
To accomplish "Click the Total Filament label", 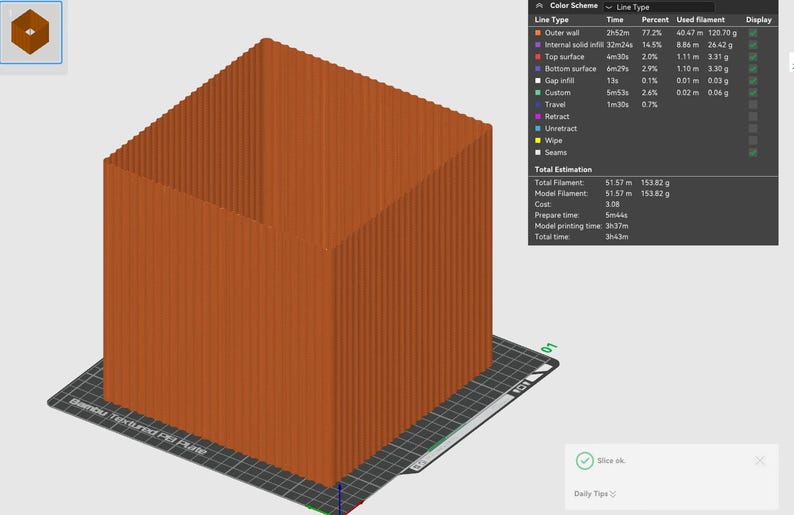I will pos(559,183).
